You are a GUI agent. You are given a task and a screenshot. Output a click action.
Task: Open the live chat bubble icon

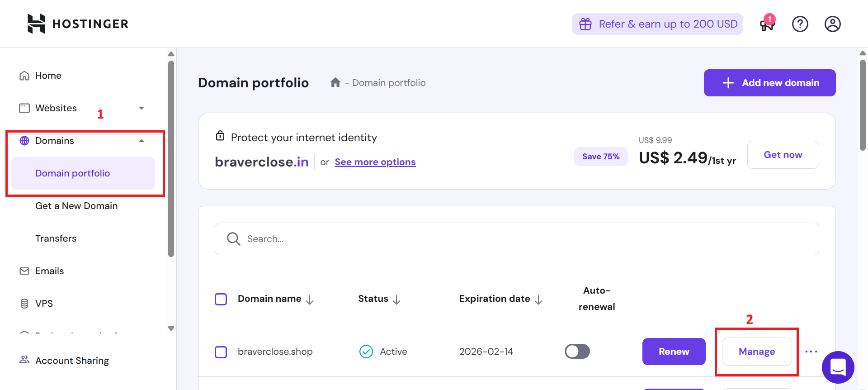(x=838, y=367)
